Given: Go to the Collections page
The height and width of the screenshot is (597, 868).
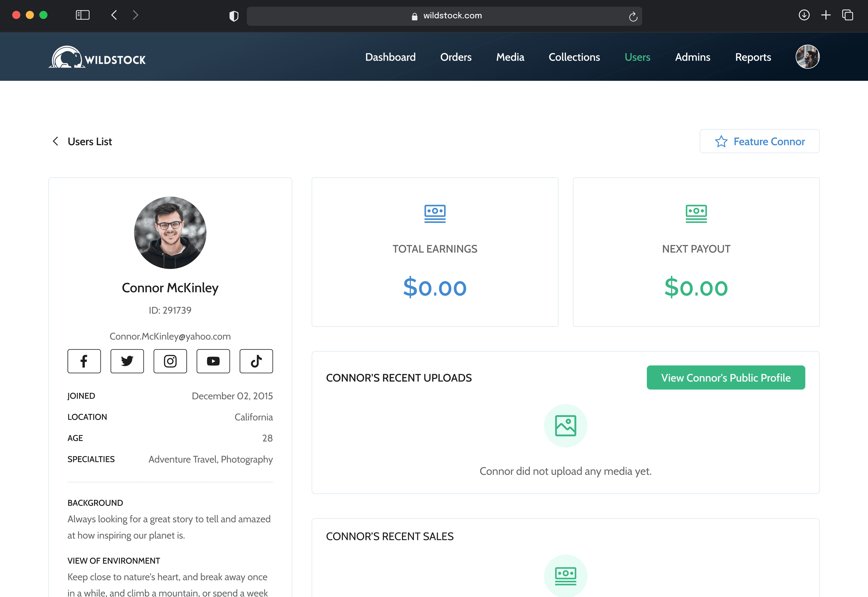Looking at the screenshot, I should coord(574,57).
